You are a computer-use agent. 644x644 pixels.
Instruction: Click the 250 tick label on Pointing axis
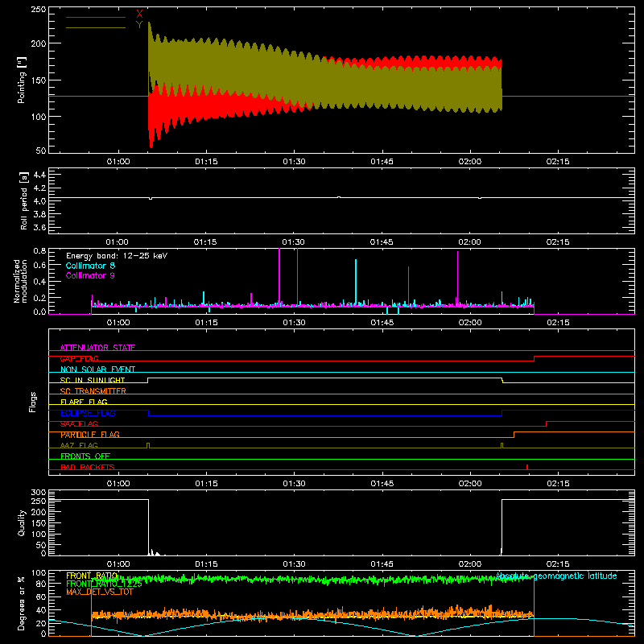(39, 9)
